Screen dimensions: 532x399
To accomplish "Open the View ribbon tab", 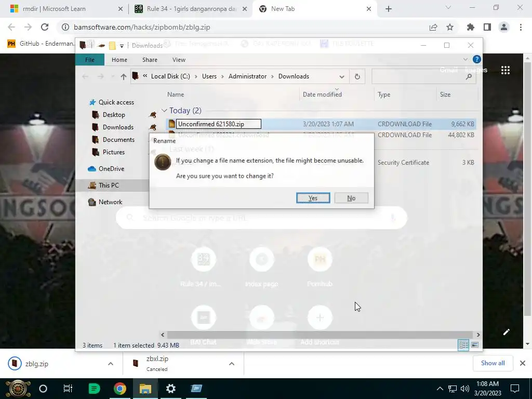I will 179,60.
